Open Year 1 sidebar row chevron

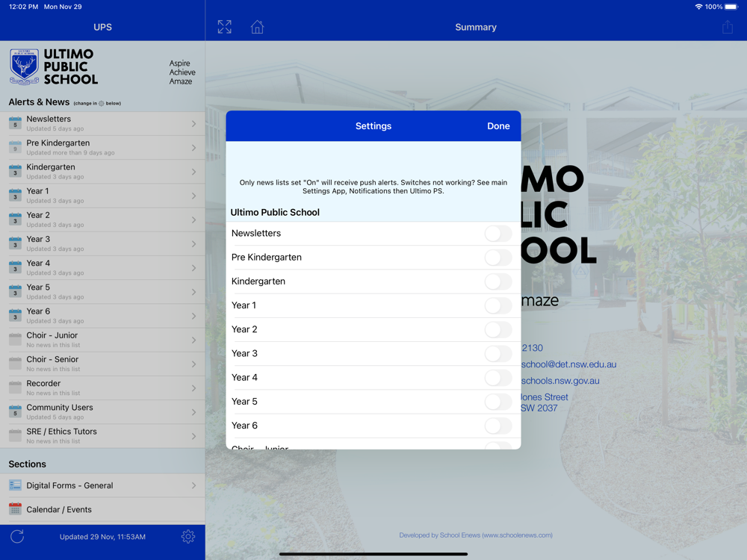pyautogui.click(x=194, y=196)
